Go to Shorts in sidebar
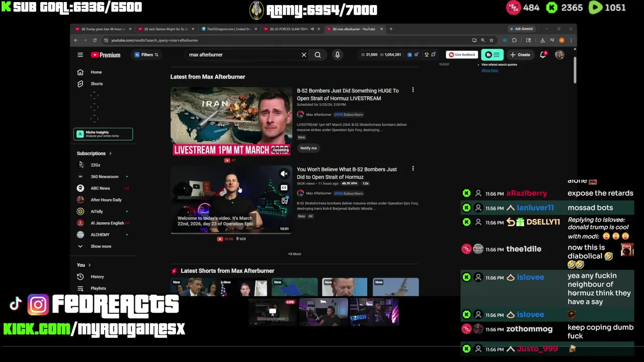 (97, 83)
